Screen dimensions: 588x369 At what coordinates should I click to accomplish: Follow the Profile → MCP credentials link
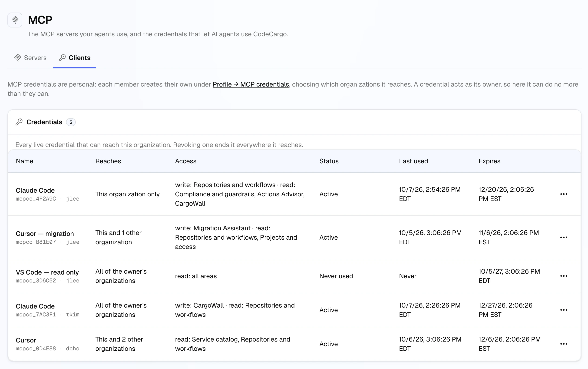pos(251,84)
